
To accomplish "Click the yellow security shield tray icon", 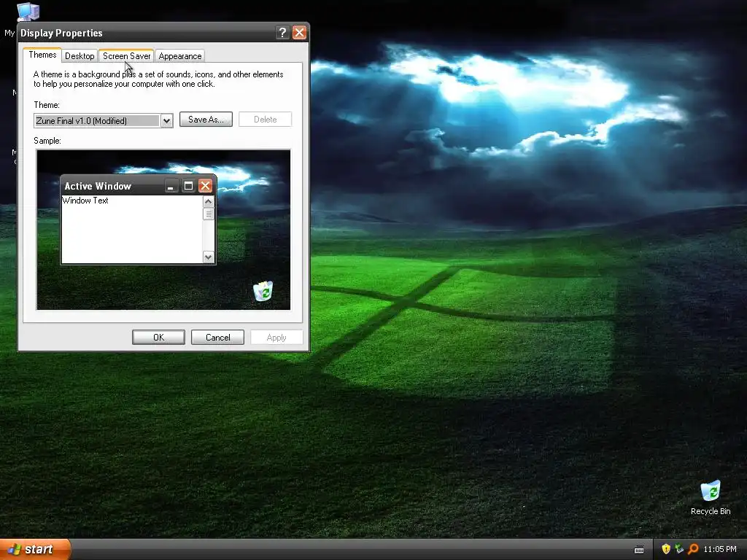I will [x=666, y=549].
